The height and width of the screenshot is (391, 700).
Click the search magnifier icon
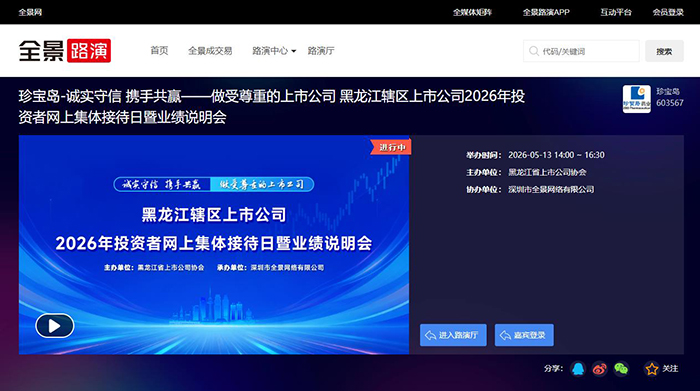click(533, 51)
